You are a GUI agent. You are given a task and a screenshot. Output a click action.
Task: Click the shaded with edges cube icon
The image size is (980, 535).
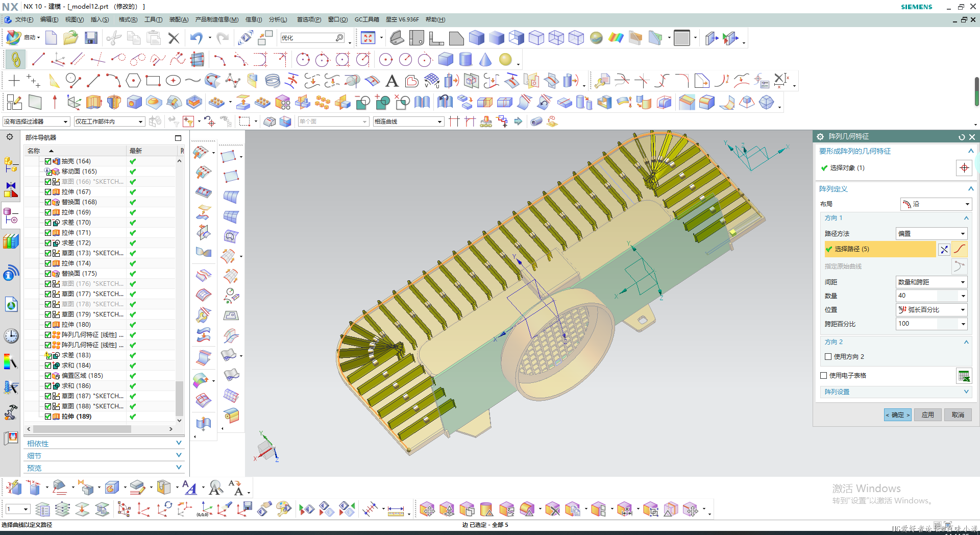tap(476, 38)
